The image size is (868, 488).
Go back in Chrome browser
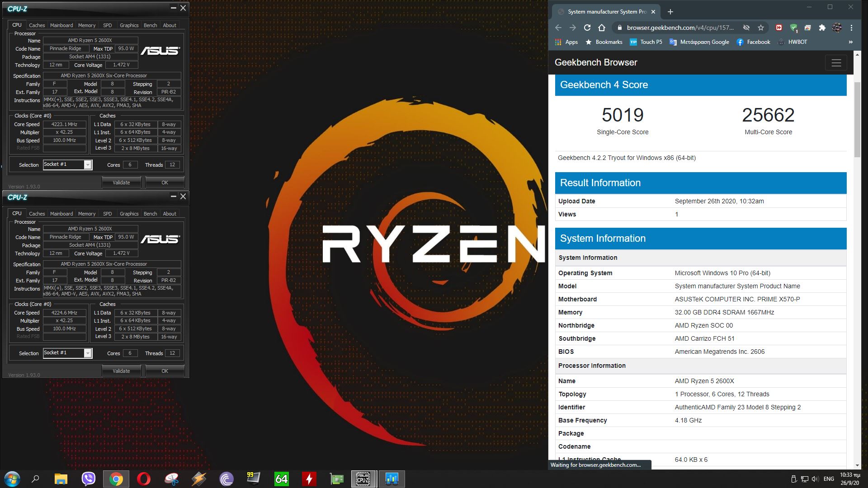click(x=558, y=28)
